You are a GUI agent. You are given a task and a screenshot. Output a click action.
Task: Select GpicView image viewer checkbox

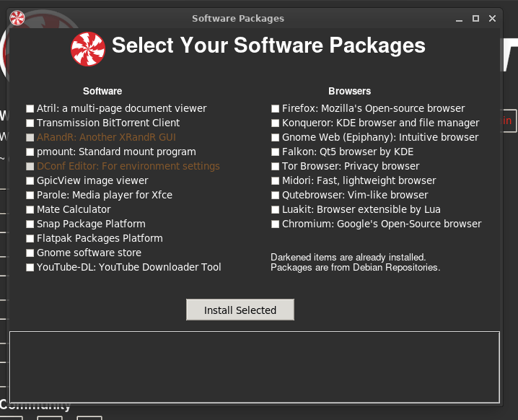pyautogui.click(x=30, y=180)
